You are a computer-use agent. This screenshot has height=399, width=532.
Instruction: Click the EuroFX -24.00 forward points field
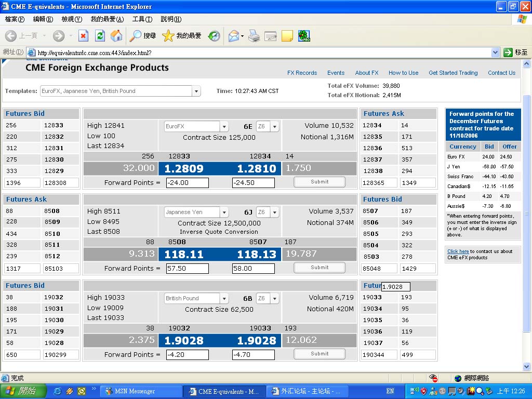click(x=188, y=182)
